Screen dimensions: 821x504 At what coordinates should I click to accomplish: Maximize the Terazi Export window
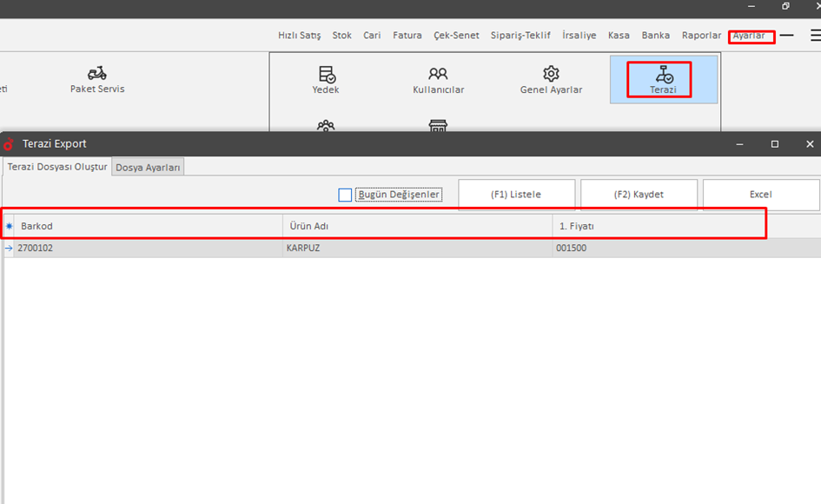tap(775, 144)
